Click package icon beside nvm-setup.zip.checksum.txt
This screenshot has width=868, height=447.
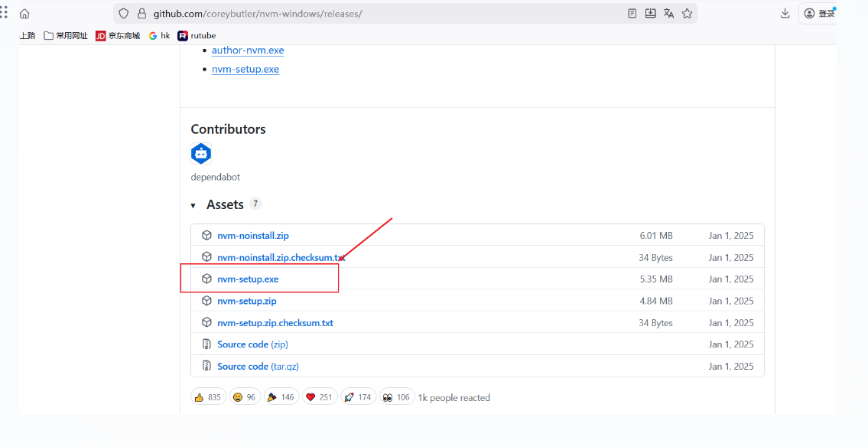click(206, 322)
